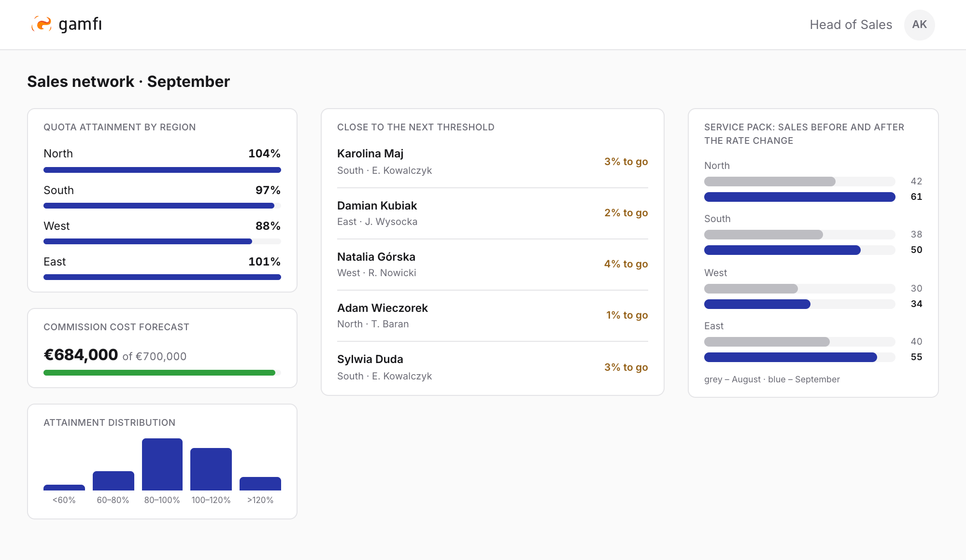Click the Service Pack rate change title
This screenshot has width=966, height=560.
804,134
